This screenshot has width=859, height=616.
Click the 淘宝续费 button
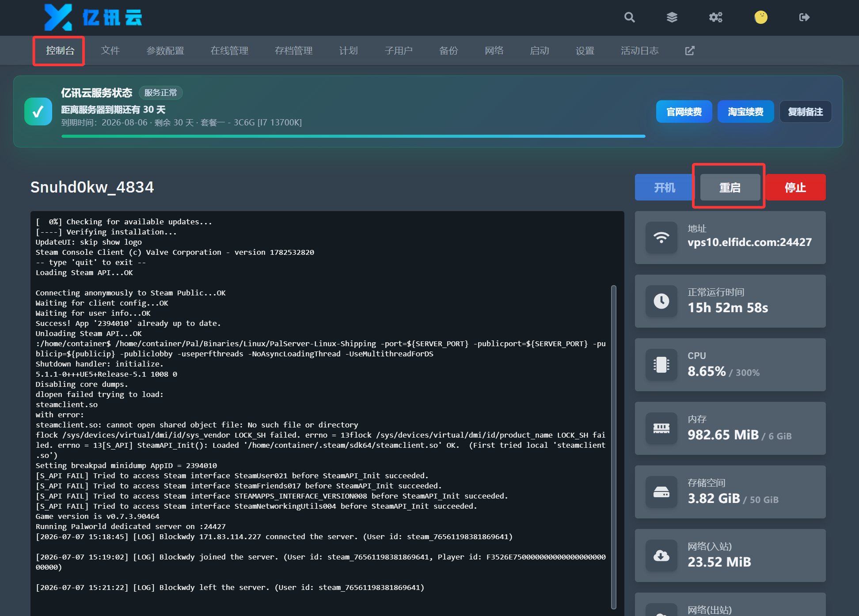coord(745,112)
